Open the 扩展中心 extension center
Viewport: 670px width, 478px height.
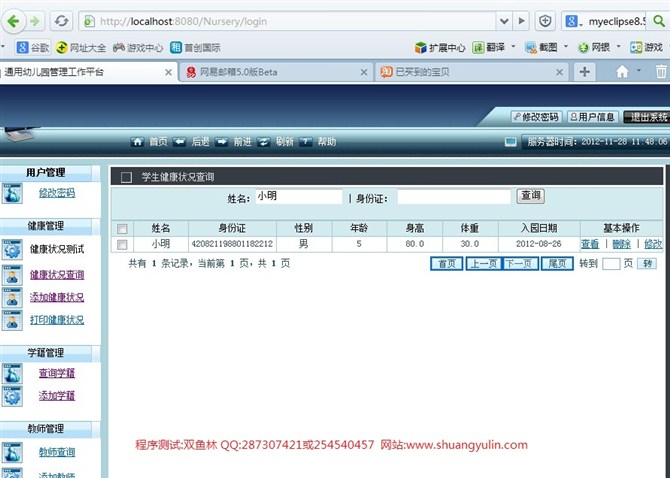click(x=440, y=47)
